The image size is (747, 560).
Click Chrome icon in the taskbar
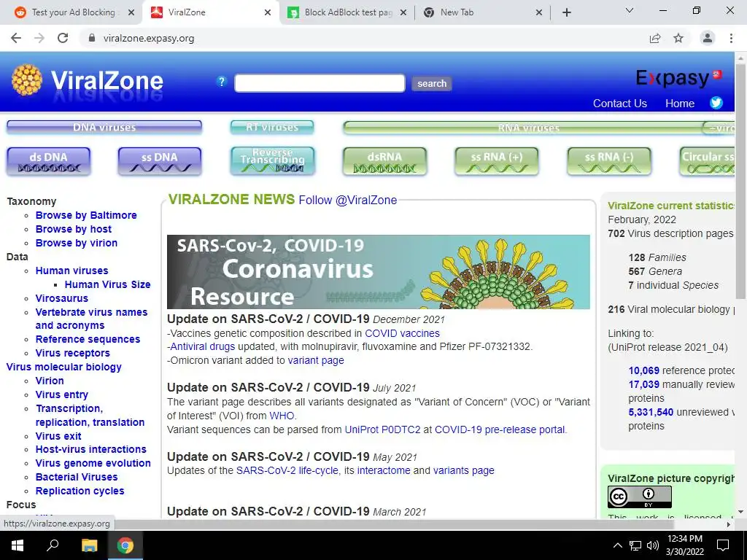point(125,545)
